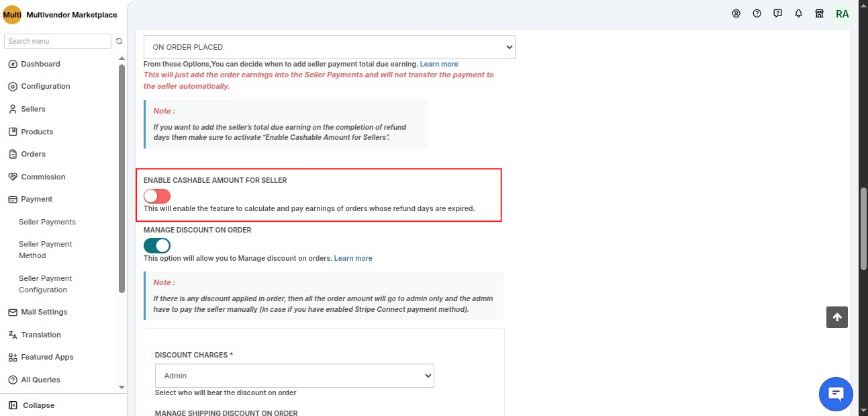Open the ON ORDER PLACED dropdown
The width and height of the screenshot is (868, 416).
(330, 47)
